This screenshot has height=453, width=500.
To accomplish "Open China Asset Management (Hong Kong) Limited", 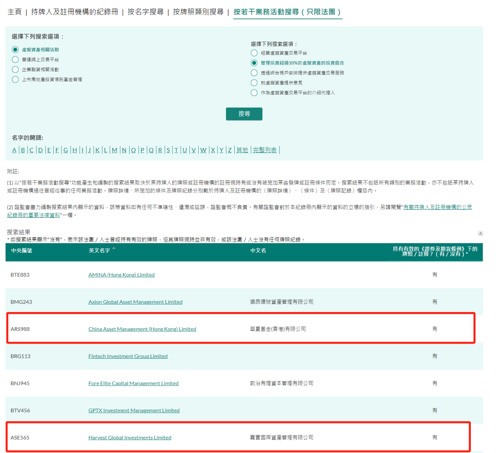I will (x=142, y=329).
